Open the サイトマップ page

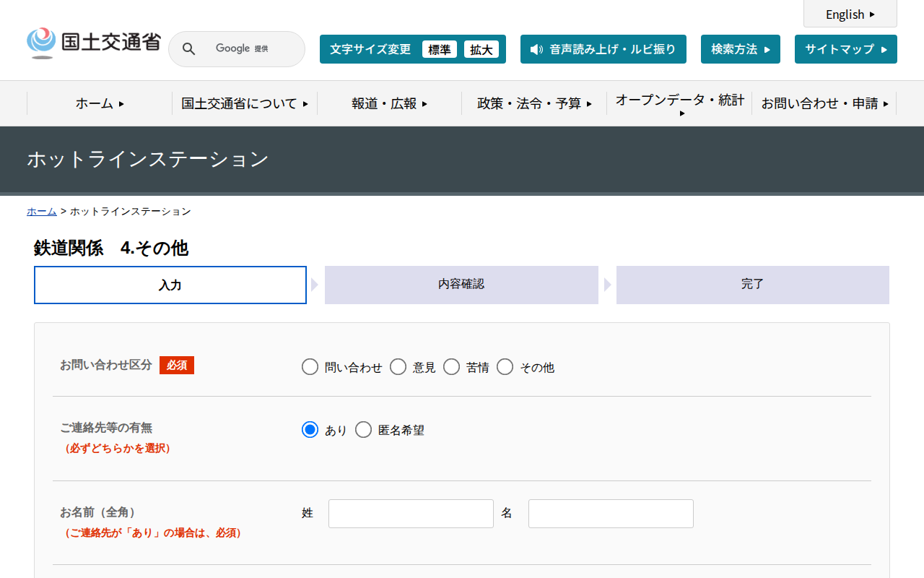click(846, 49)
